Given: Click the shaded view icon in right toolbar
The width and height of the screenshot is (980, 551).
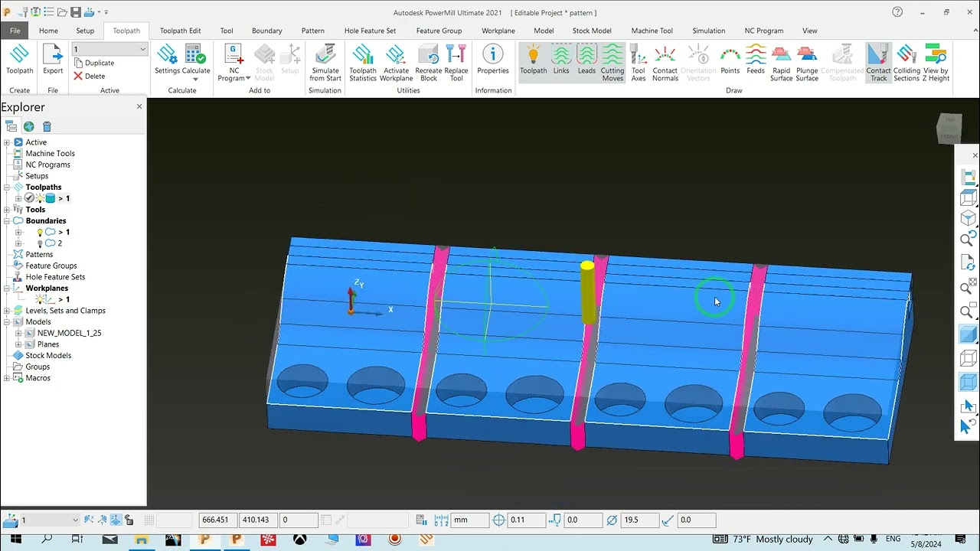Looking at the screenshot, I should [969, 334].
